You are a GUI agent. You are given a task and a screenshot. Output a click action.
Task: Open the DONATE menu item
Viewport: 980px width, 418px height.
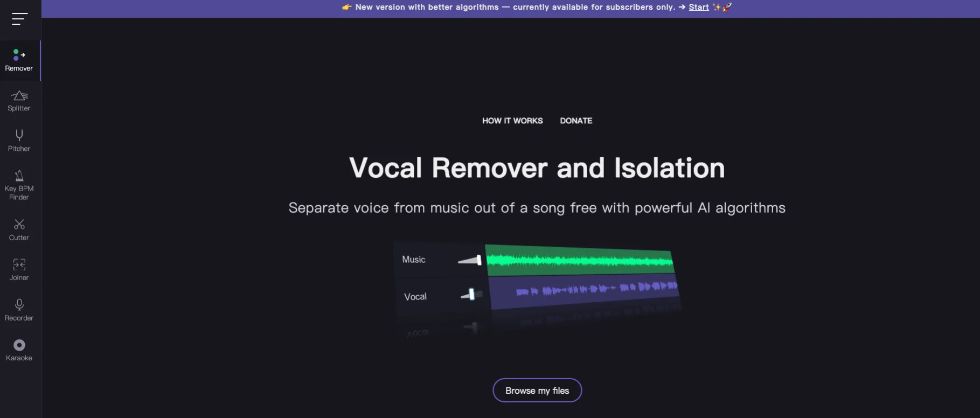coord(576,121)
